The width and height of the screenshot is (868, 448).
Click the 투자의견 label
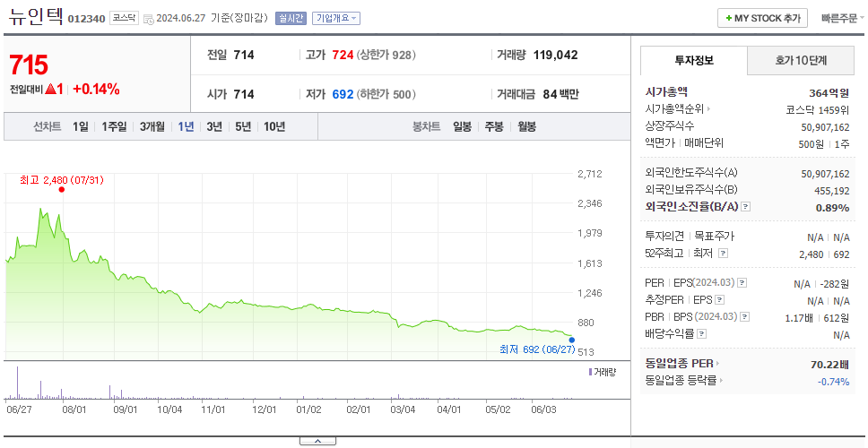664,237
